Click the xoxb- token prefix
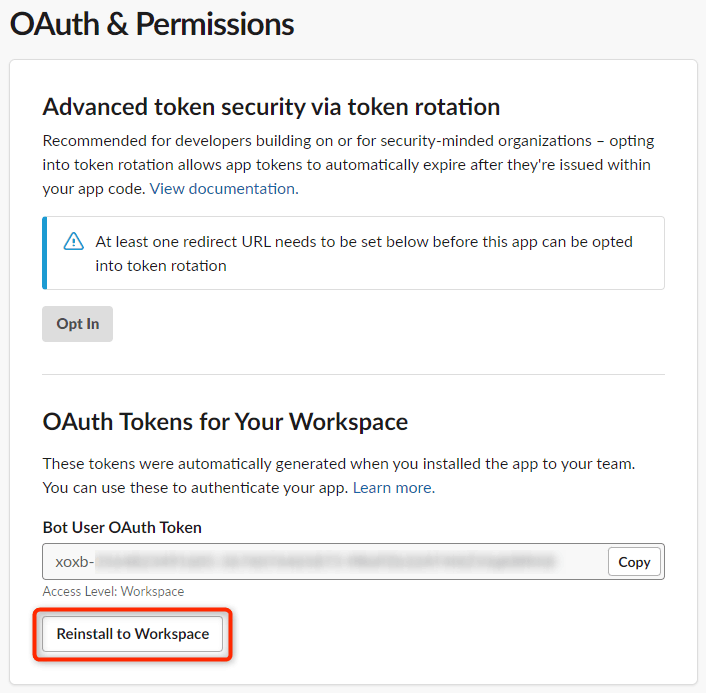The width and height of the screenshot is (706, 693). click(x=74, y=562)
